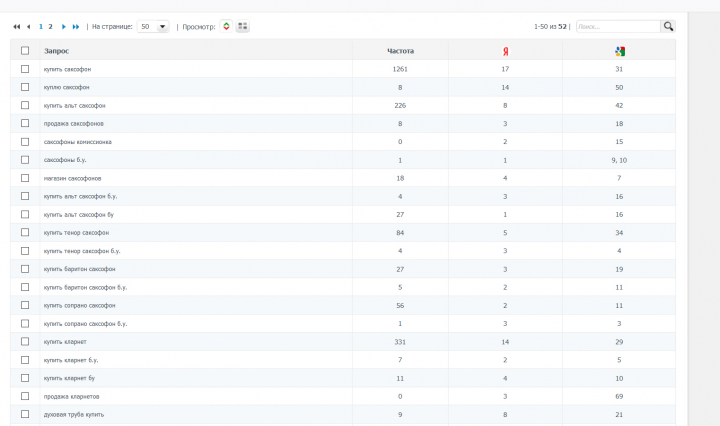The height and width of the screenshot is (426, 720).
Task: Click frequency value 84
Action: [400, 233]
